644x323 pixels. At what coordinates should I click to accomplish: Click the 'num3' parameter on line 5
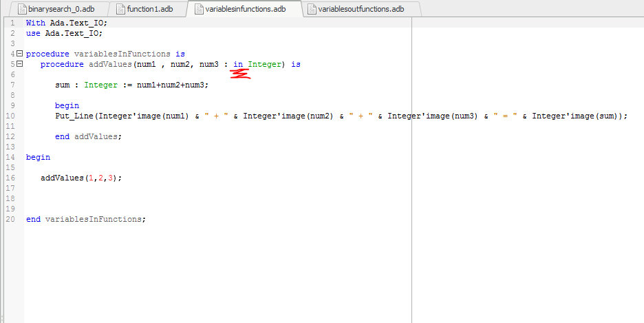pos(208,65)
